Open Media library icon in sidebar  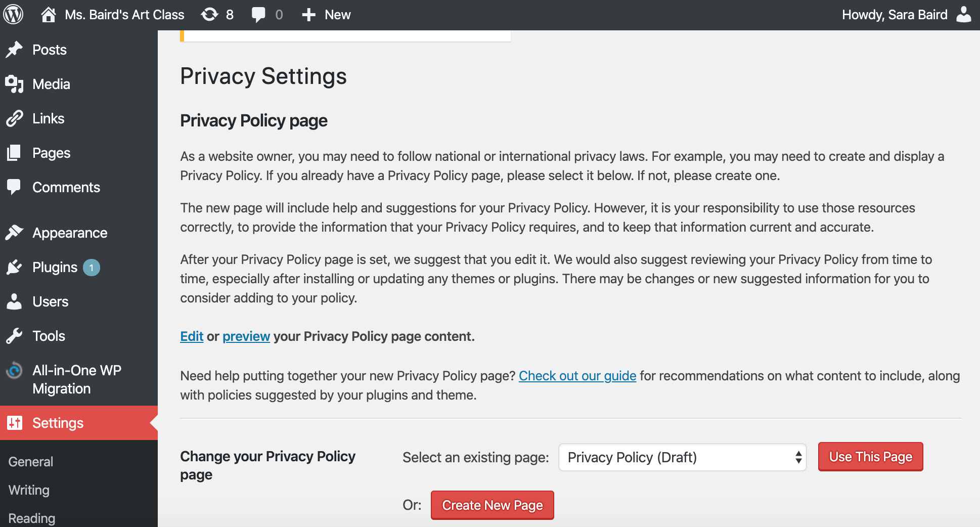[15, 84]
